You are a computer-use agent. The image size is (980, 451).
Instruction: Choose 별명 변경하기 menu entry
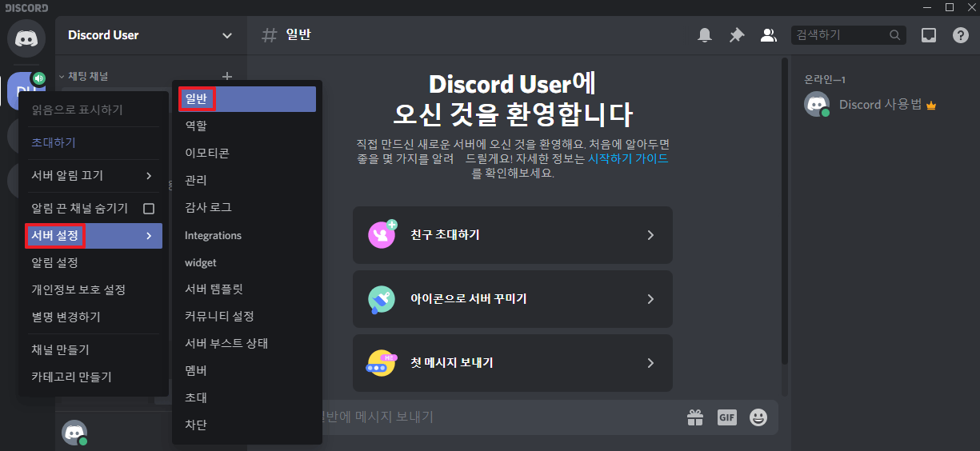coord(94,317)
